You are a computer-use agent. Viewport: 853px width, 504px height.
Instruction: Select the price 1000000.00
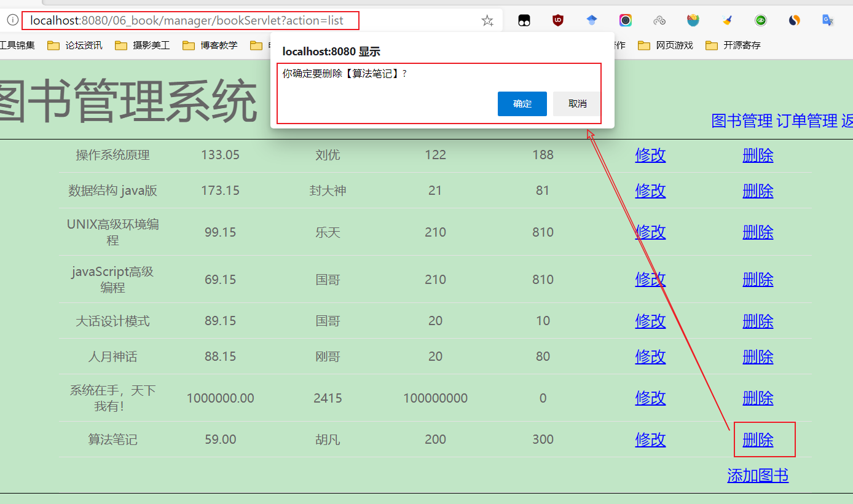(220, 398)
